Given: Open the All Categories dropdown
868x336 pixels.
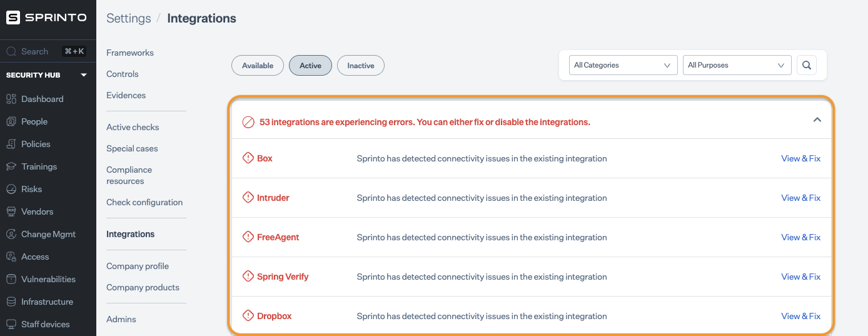Looking at the screenshot, I should (623, 65).
